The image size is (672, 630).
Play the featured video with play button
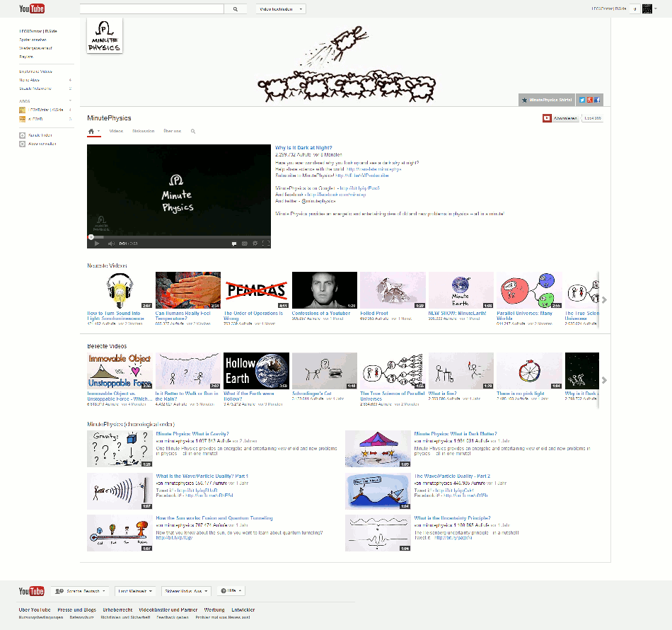point(97,244)
